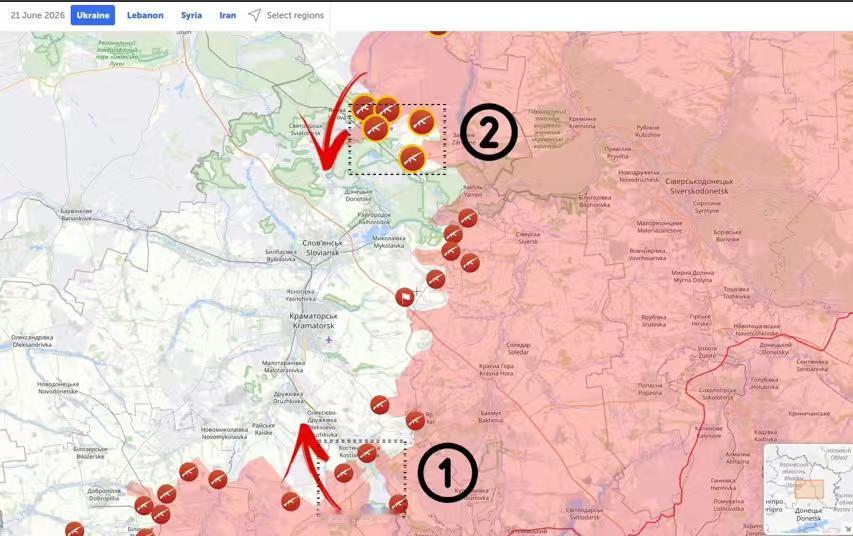This screenshot has width=853, height=536.
Task: Select the Sviatohirsk town label
Action: coord(305,130)
